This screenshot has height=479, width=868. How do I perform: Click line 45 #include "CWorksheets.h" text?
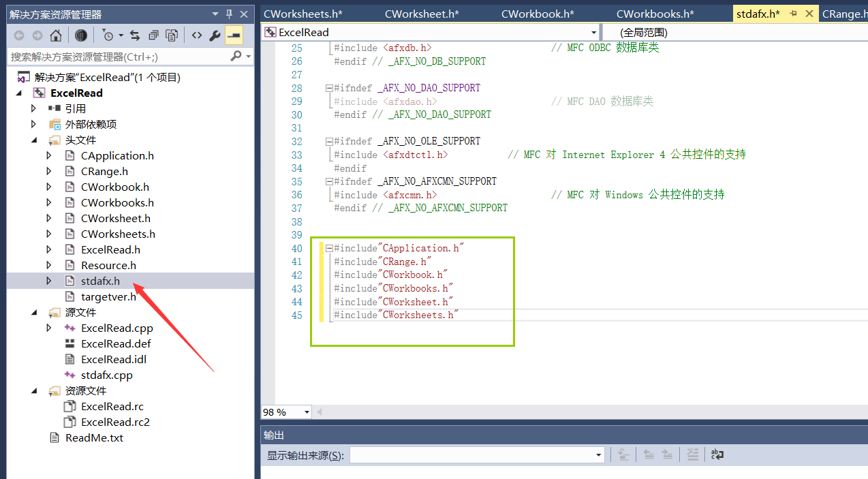point(397,315)
